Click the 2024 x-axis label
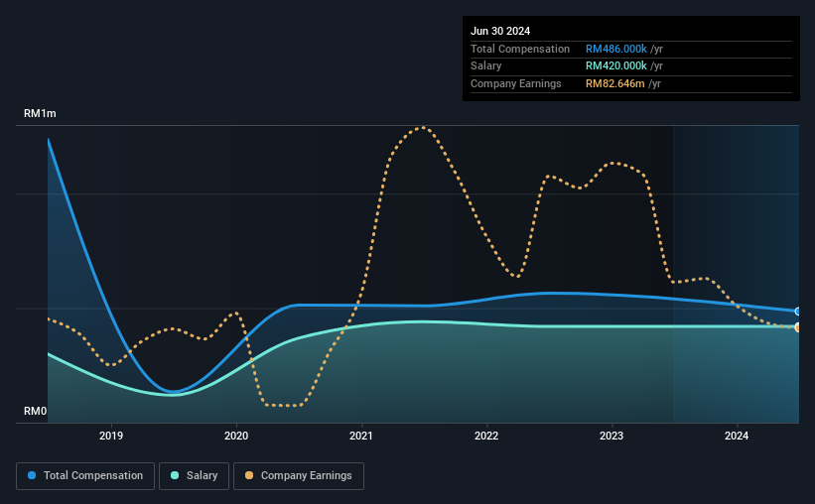This screenshot has width=815, height=504. (x=737, y=436)
